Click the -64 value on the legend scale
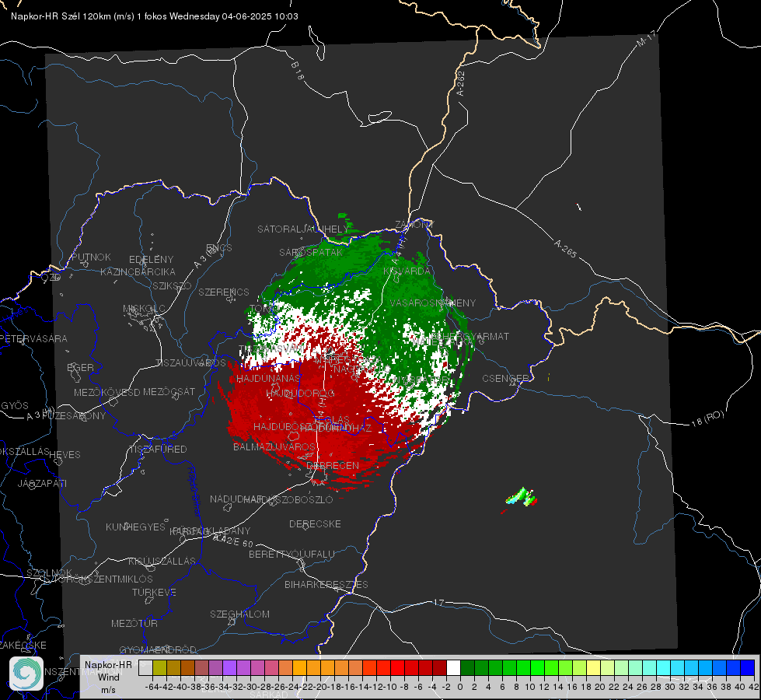This screenshot has height=700, width=761. (152, 687)
